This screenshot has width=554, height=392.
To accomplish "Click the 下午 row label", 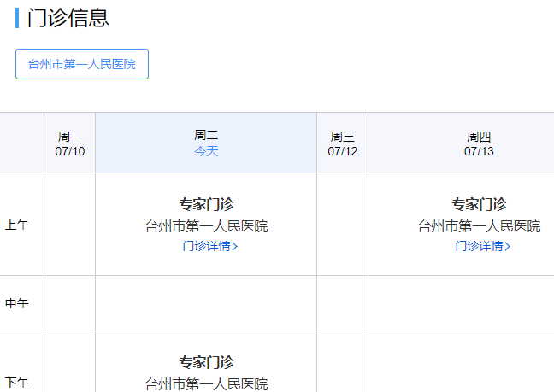I will pyautogui.click(x=17, y=382).
